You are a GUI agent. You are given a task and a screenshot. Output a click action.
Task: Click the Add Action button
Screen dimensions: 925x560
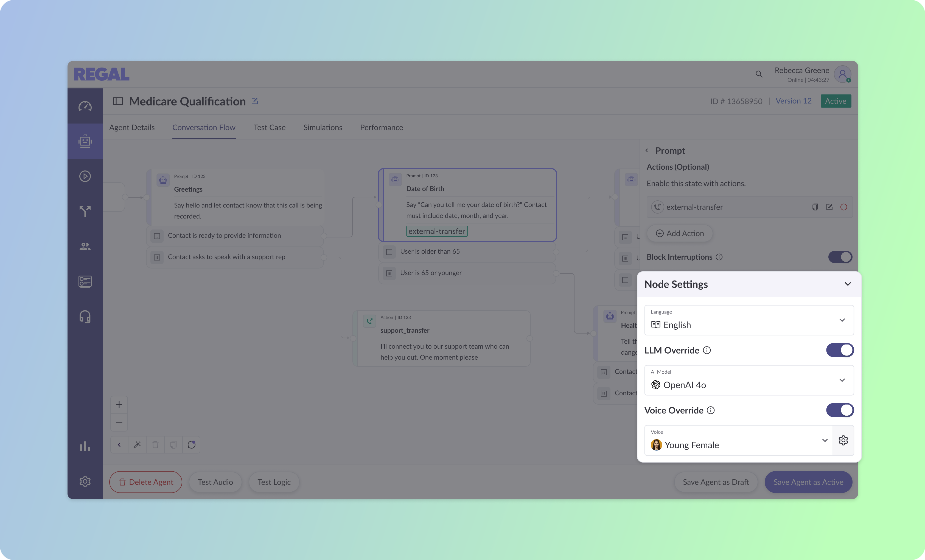click(680, 233)
